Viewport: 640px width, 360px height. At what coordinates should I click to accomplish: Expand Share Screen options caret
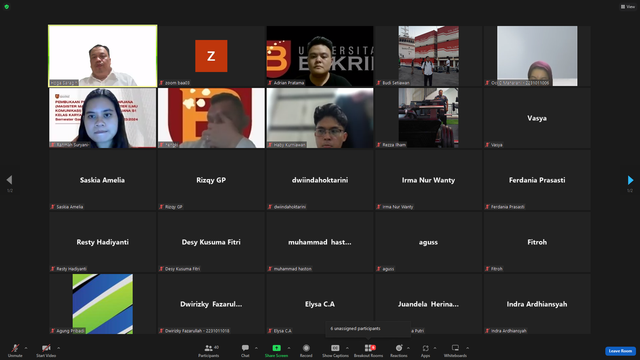[x=289, y=348]
